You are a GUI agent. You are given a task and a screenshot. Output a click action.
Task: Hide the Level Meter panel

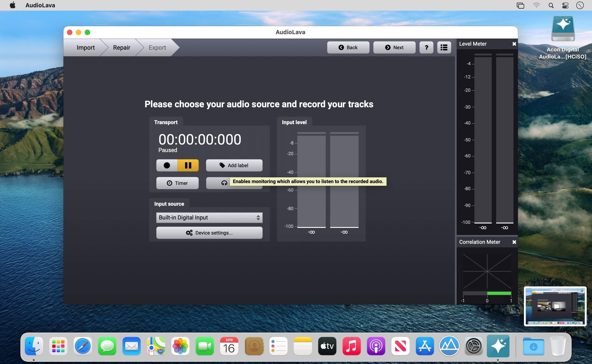(514, 44)
